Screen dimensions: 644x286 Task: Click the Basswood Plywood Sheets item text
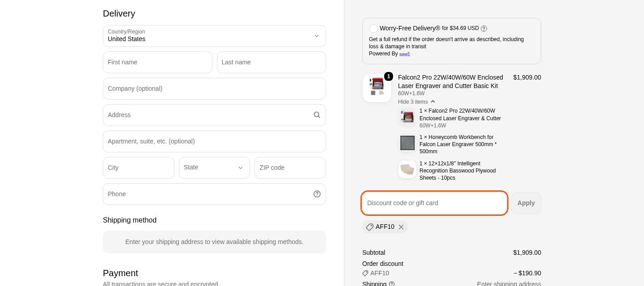458,171
